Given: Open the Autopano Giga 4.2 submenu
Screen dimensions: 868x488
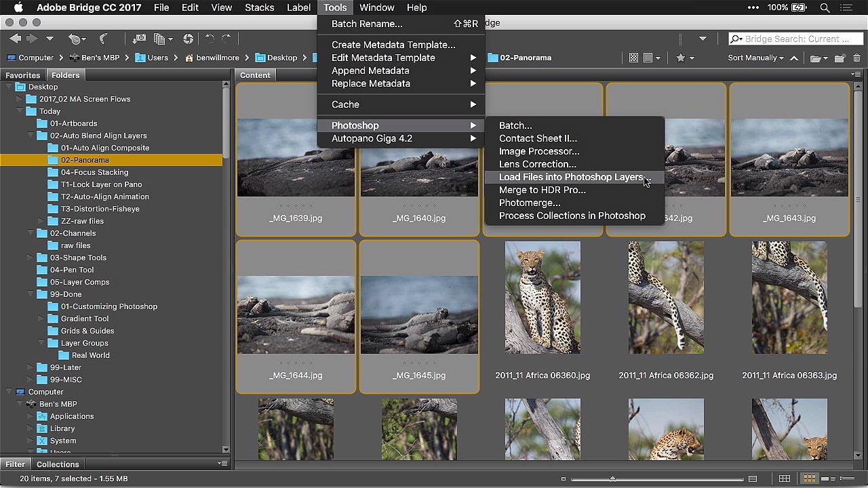Looking at the screenshot, I should tap(401, 138).
